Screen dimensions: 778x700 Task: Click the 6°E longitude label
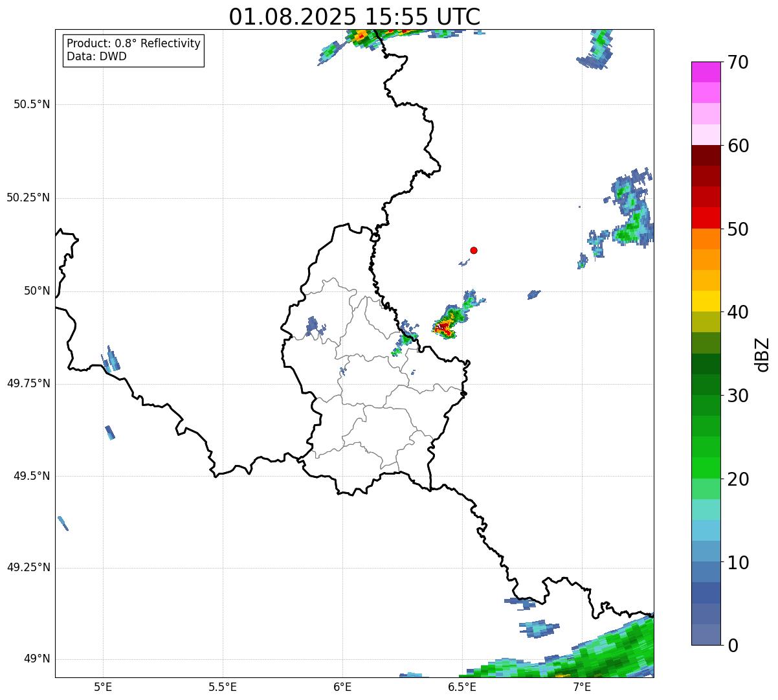pyautogui.click(x=342, y=686)
